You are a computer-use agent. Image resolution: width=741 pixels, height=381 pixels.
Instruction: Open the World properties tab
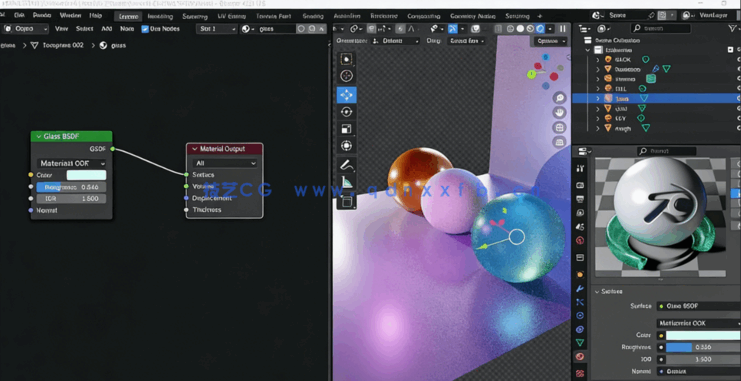tap(580, 240)
